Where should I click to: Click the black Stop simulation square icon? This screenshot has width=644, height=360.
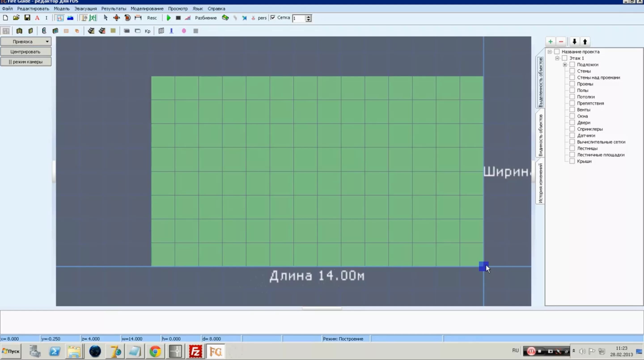click(178, 18)
